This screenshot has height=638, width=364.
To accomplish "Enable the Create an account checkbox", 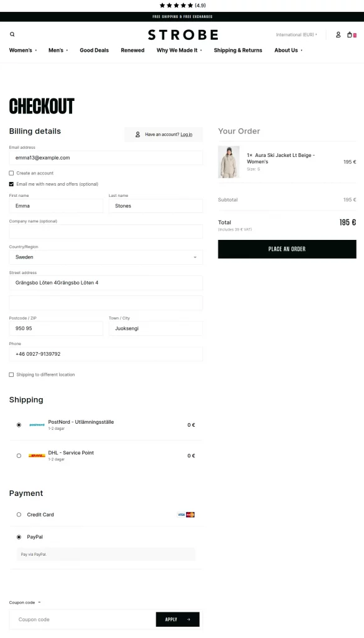I will point(11,173).
